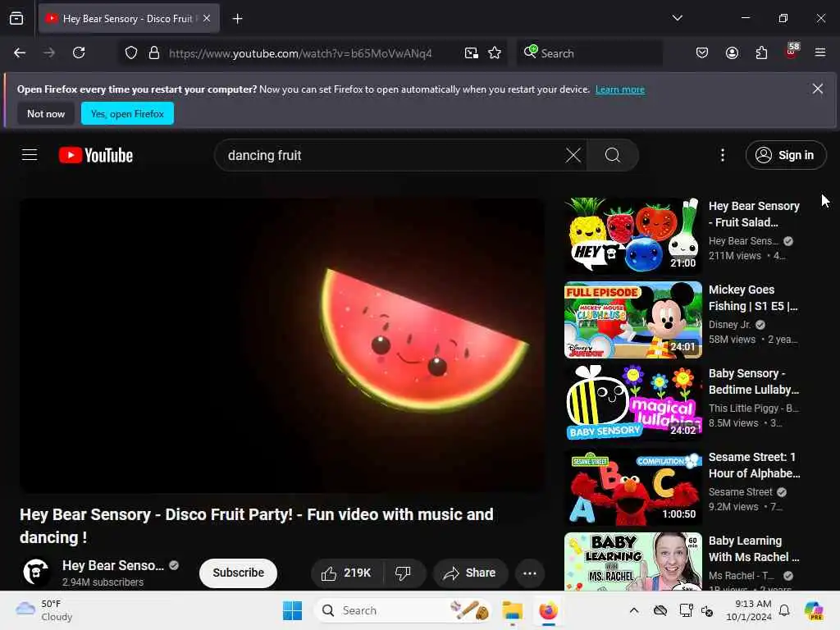840x630 pixels.
Task: Submit YouTube search with magnifier button
Action: 613,155
